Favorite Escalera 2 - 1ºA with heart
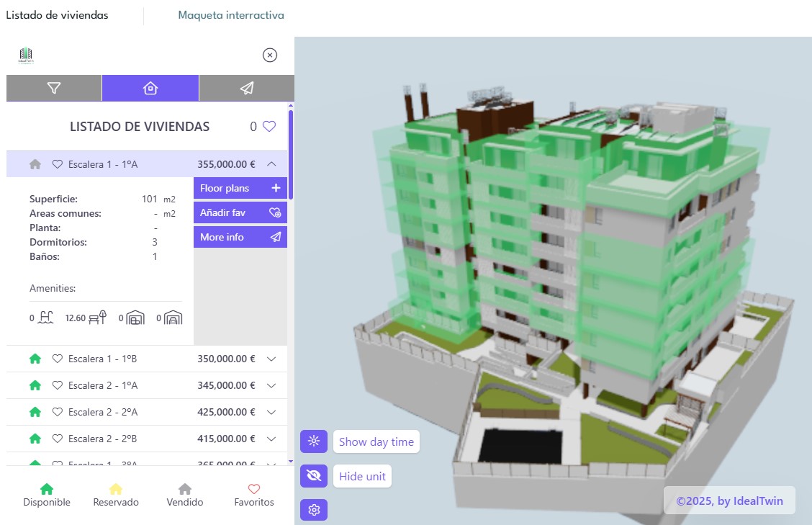This screenshot has height=525, width=812. tap(58, 385)
